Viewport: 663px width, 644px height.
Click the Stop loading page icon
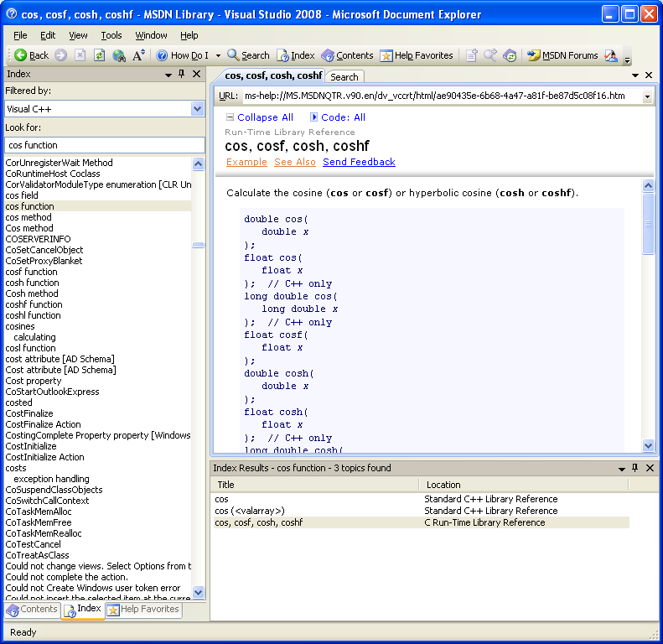coord(80,55)
